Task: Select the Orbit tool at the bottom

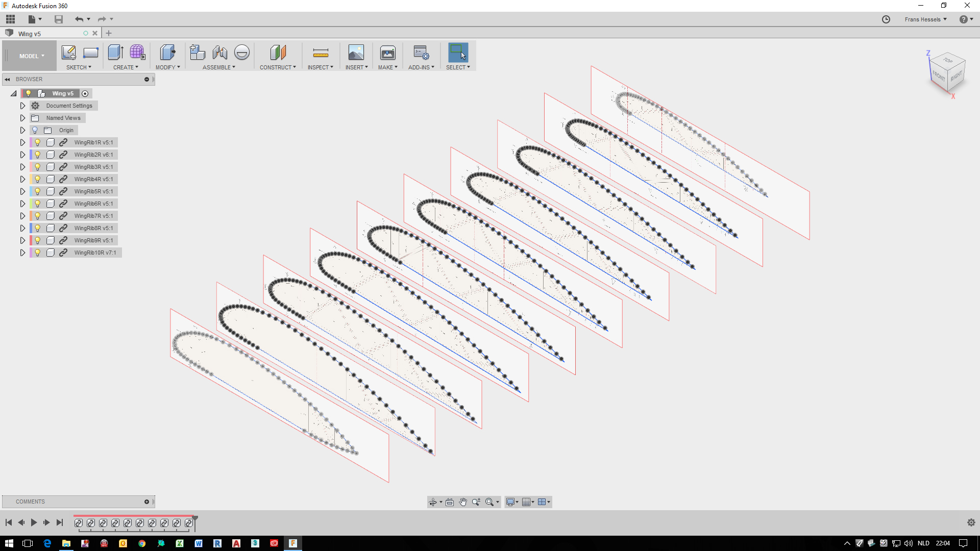Action: (433, 502)
